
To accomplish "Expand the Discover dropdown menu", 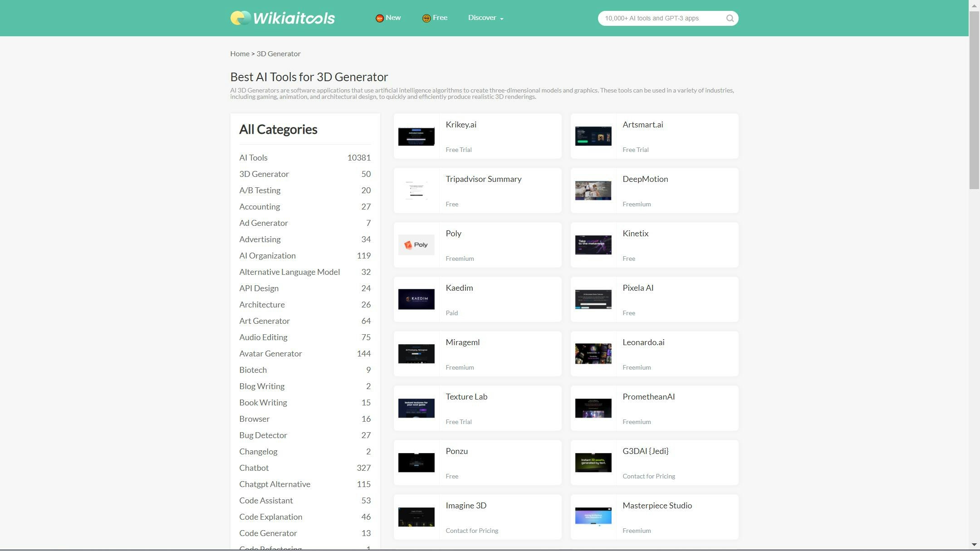I will pyautogui.click(x=485, y=18).
